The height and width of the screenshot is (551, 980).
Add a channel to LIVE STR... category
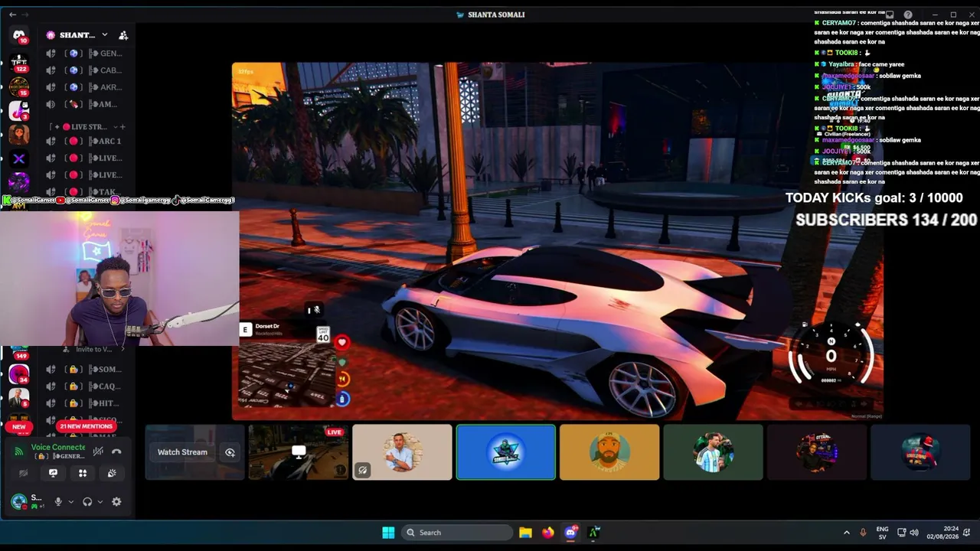coord(122,126)
